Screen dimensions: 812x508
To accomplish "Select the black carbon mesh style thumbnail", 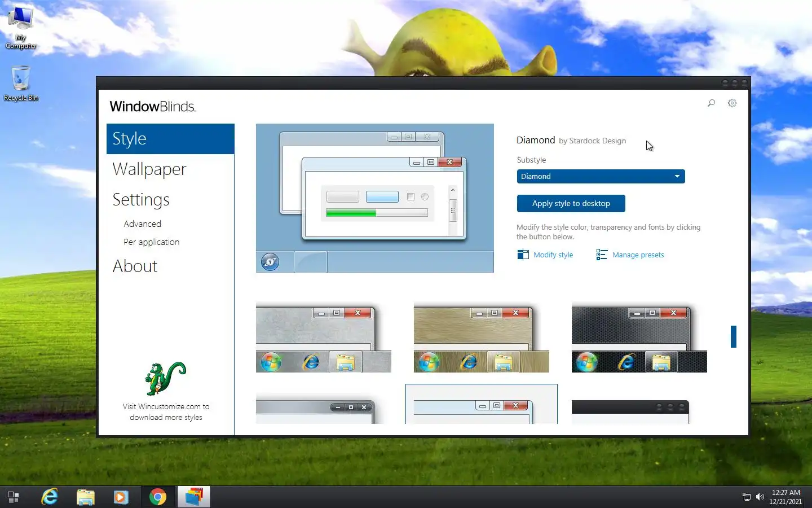I will 639,338.
